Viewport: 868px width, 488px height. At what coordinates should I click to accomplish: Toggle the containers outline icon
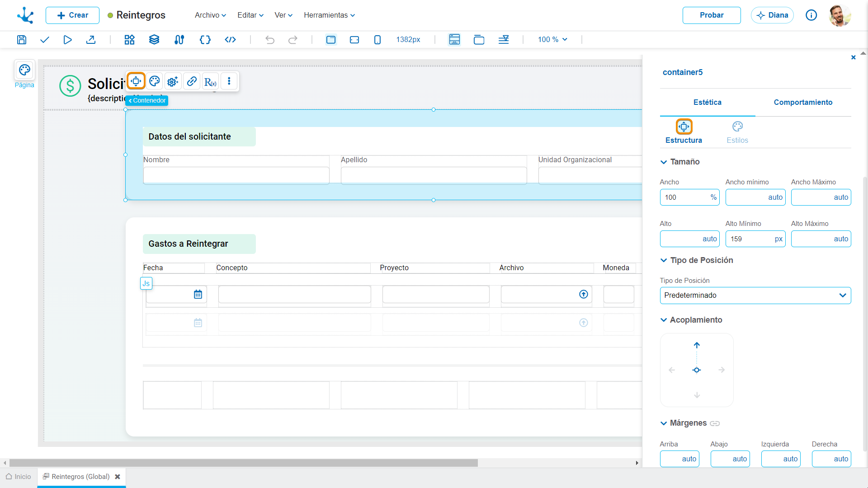pos(479,40)
